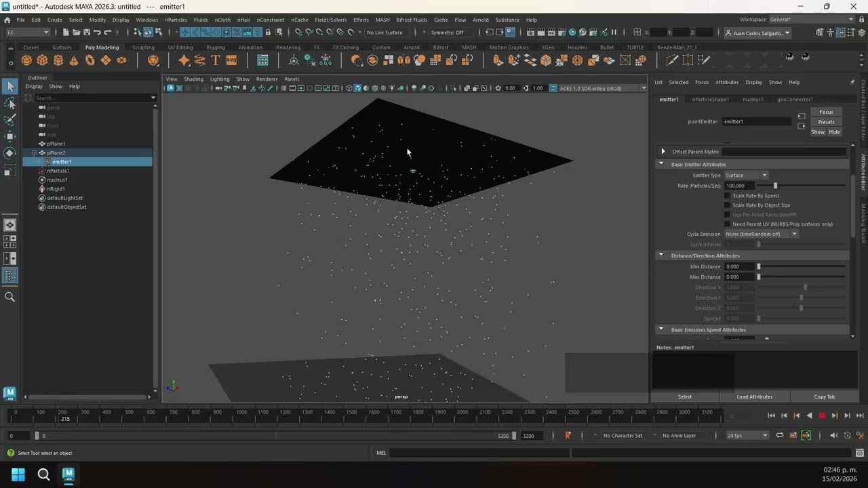Click the SVG import shelf icon
868x488 pixels.
(x=231, y=60)
